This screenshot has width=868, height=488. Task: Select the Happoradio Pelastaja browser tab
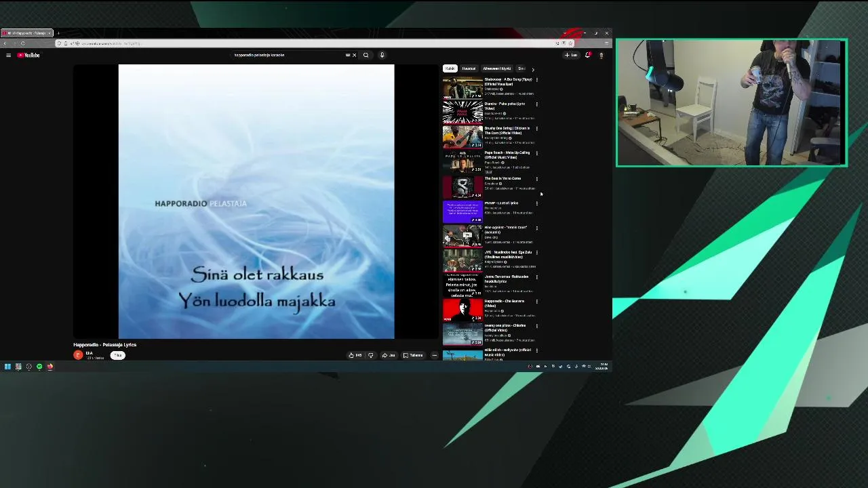pos(26,33)
